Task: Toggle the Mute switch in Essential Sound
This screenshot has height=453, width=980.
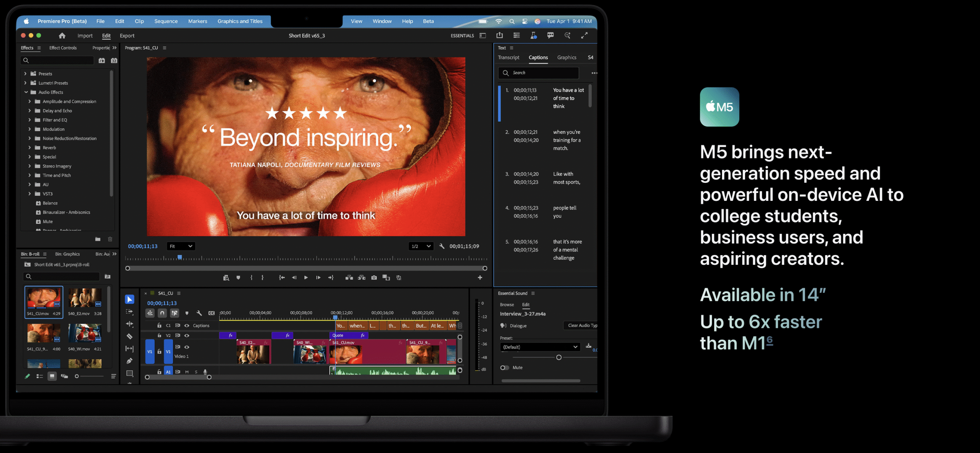Action: pyautogui.click(x=505, y=368)
